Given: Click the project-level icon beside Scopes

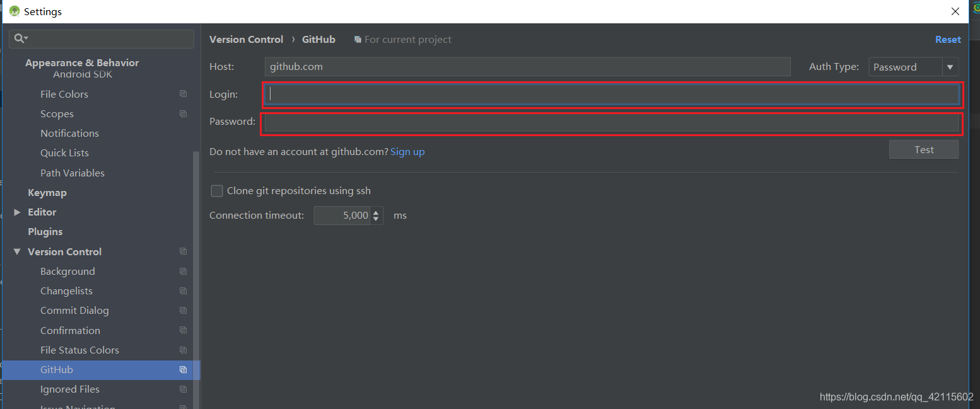Looking at the screenshot, I should [183, 113].
